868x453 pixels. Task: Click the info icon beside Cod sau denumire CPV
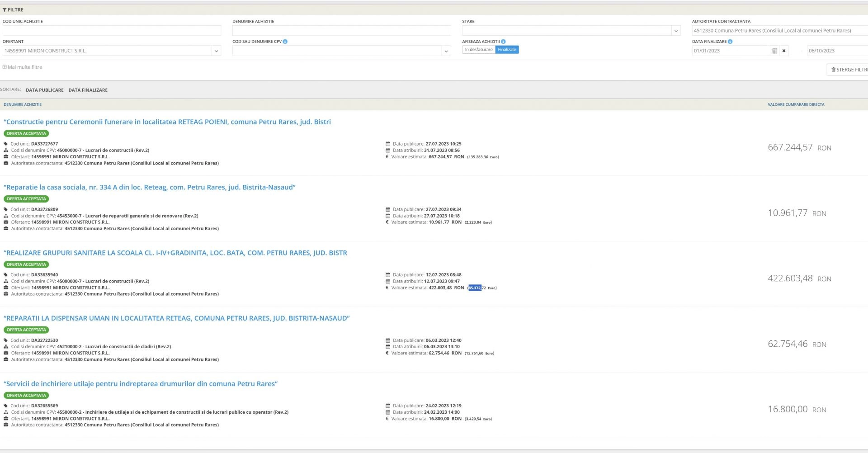(285, 42)
